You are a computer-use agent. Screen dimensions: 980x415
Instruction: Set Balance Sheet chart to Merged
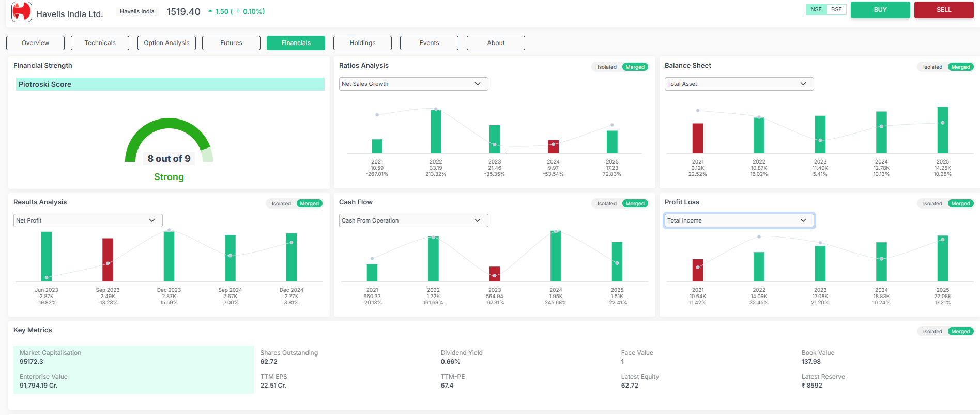coord(960,67)
